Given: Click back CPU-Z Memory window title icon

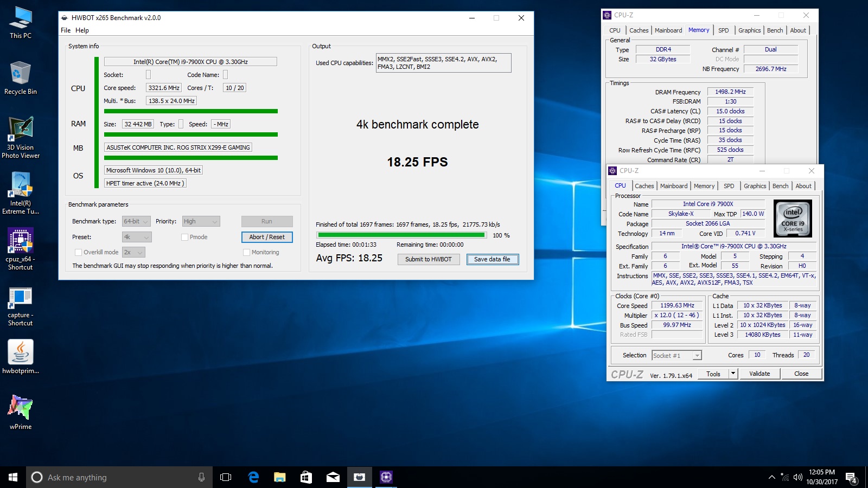Looking at the screenshot, I should tap(607, 15).
